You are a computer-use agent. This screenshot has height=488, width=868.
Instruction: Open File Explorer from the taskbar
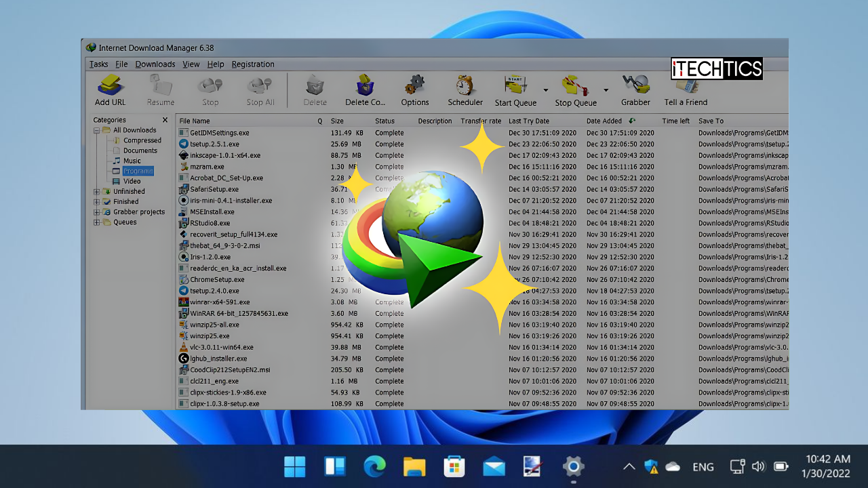pyautogui.click(x=414, y=466)
